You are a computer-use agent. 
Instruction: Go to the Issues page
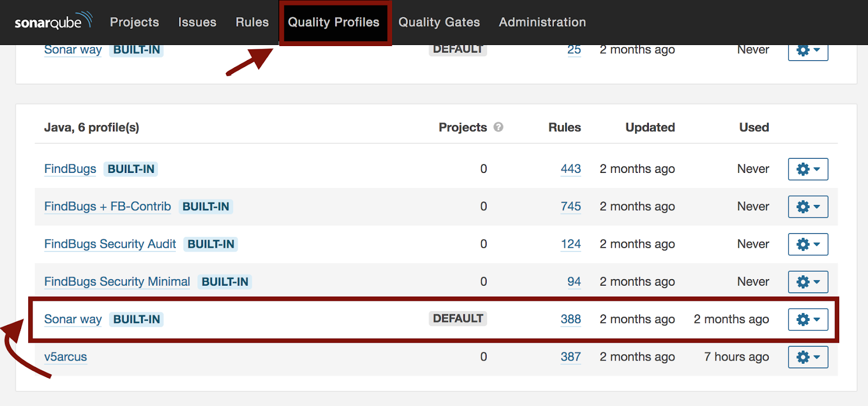click(x=197, y=22)
